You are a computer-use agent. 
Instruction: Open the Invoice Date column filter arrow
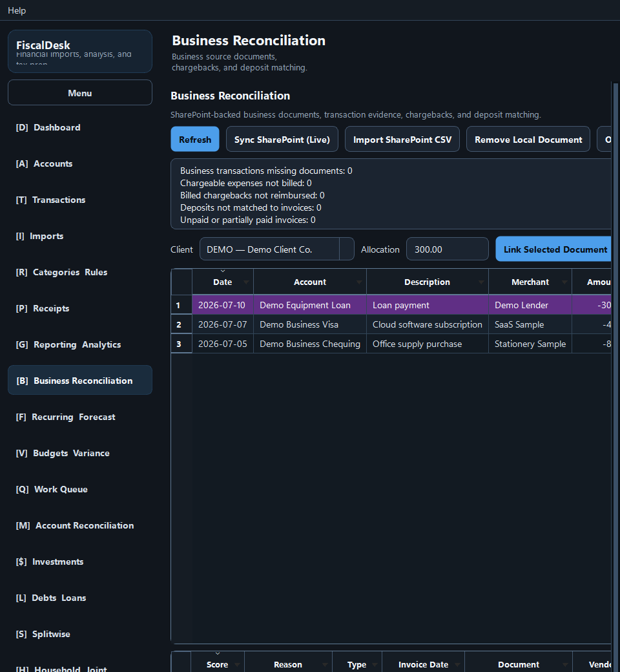click(458, 664)
